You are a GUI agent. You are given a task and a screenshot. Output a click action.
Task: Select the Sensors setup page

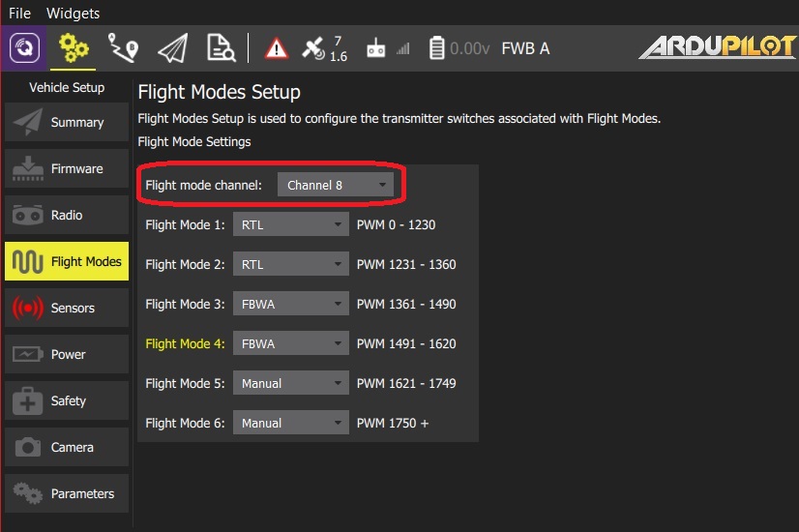click(x=67, y=309)
